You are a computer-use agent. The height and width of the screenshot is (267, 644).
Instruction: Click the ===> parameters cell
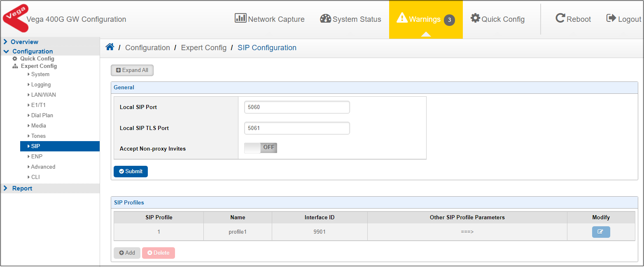(467, 232)
